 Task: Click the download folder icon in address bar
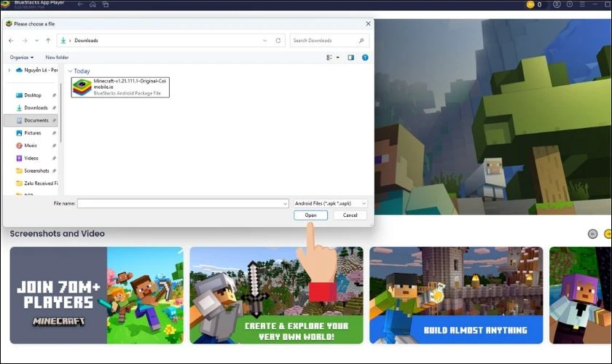coord(63,41)
